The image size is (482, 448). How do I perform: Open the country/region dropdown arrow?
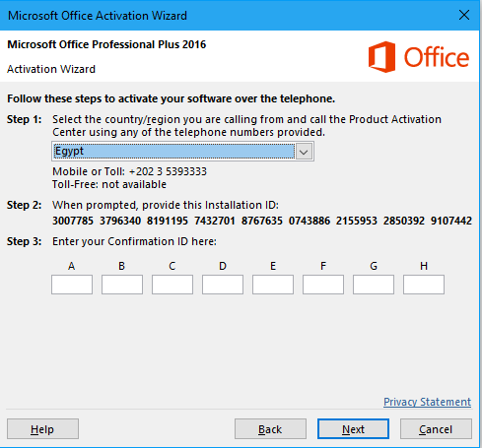coord(304,152)
